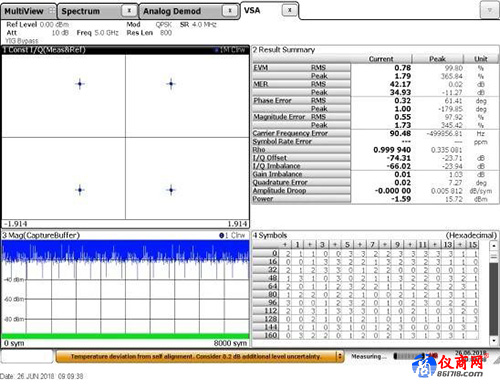The height and width of the screenshot is (389, 500).
Task: Select the 2 Result Summary window title
Action: pyautogui.click(x=284, y=50)
